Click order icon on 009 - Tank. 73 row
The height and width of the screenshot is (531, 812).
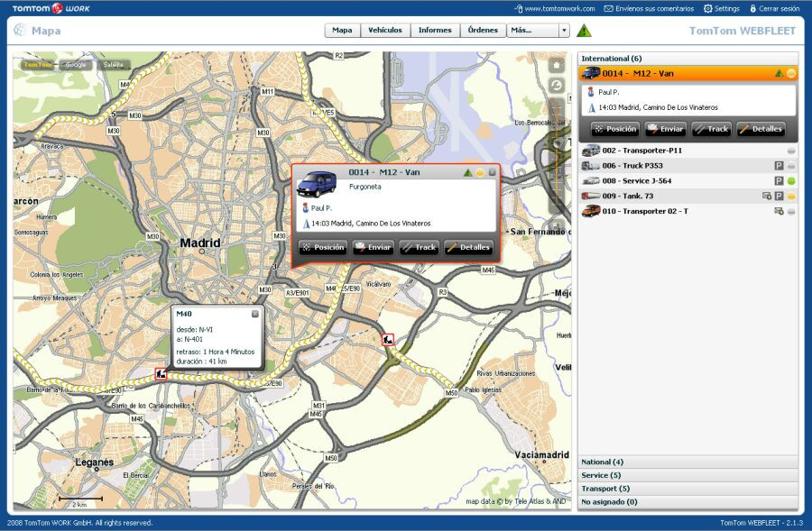click(x=767, y=196)
